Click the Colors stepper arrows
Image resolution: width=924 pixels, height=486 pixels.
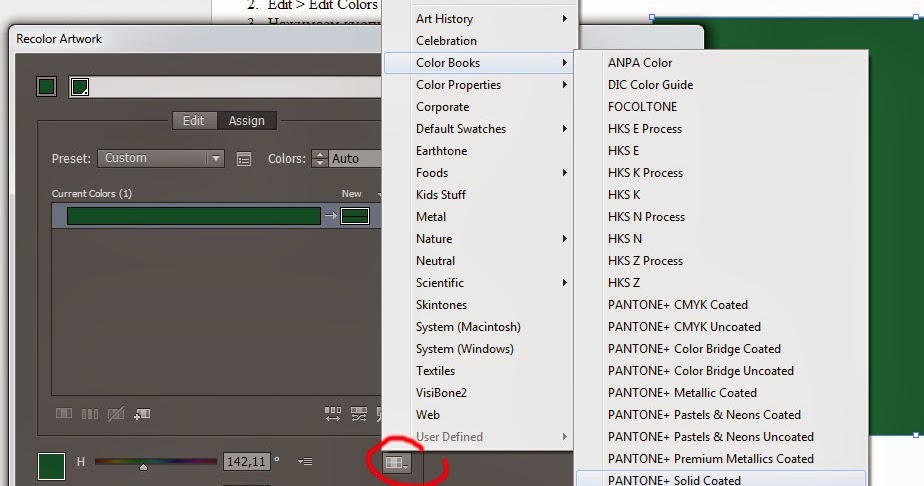[x=319, y=158]
